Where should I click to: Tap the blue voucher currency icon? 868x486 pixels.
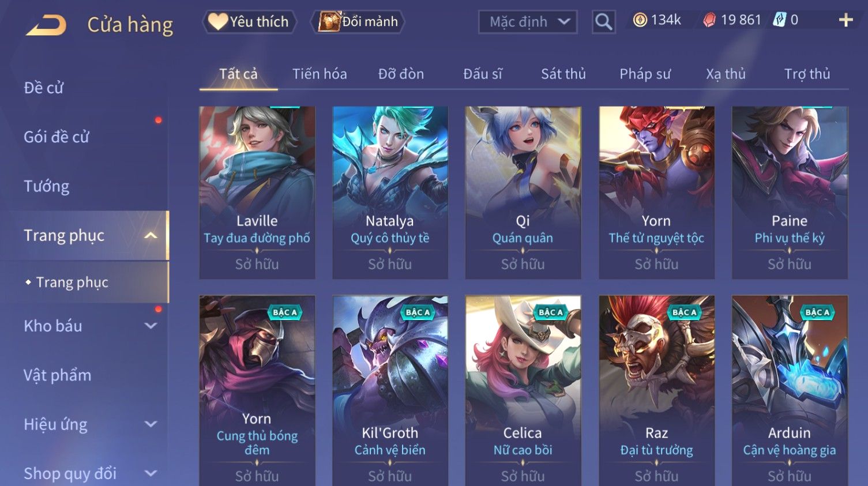pos(779,20)
